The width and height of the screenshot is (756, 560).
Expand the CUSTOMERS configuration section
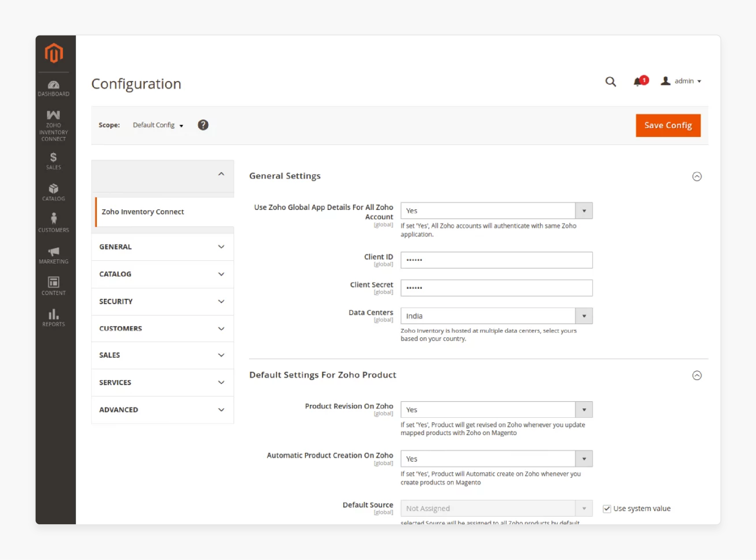(162, 329)
